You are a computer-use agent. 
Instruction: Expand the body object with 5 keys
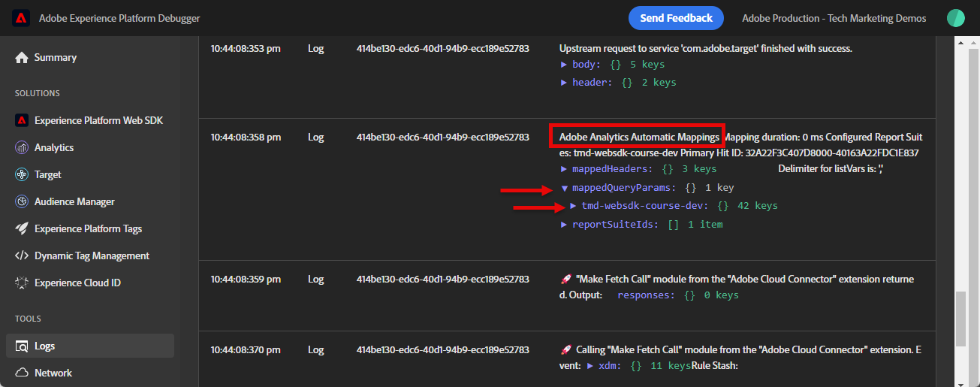click(x=564, y=65)
